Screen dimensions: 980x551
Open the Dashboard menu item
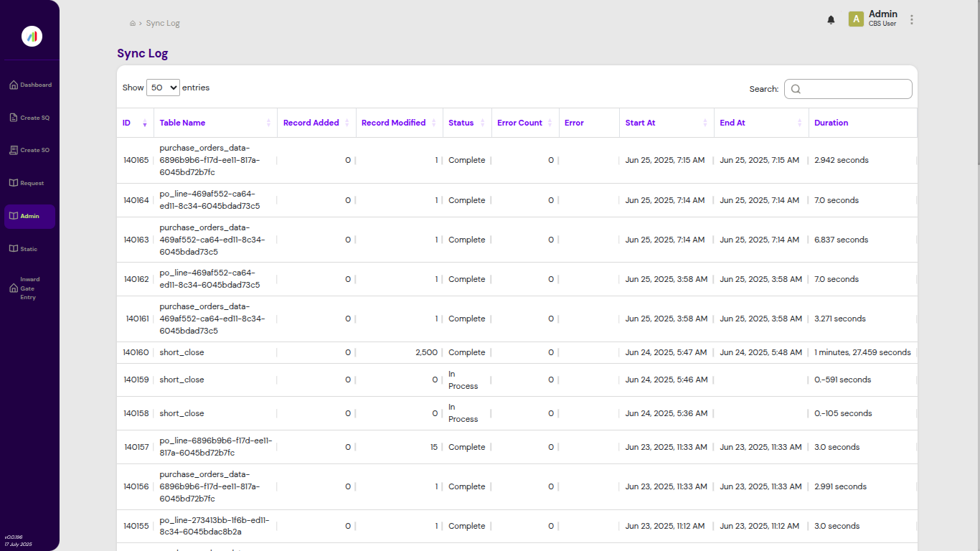pos(30,85)
